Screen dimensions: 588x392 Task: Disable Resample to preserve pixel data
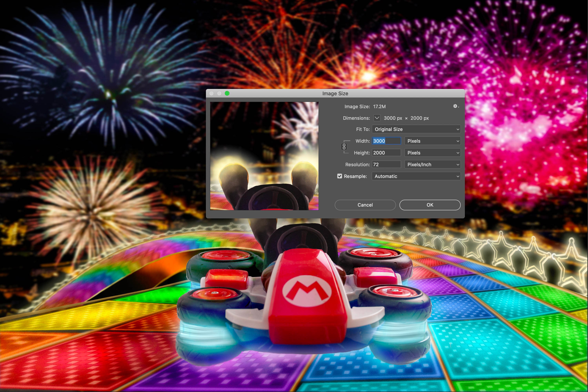[339, 176]
